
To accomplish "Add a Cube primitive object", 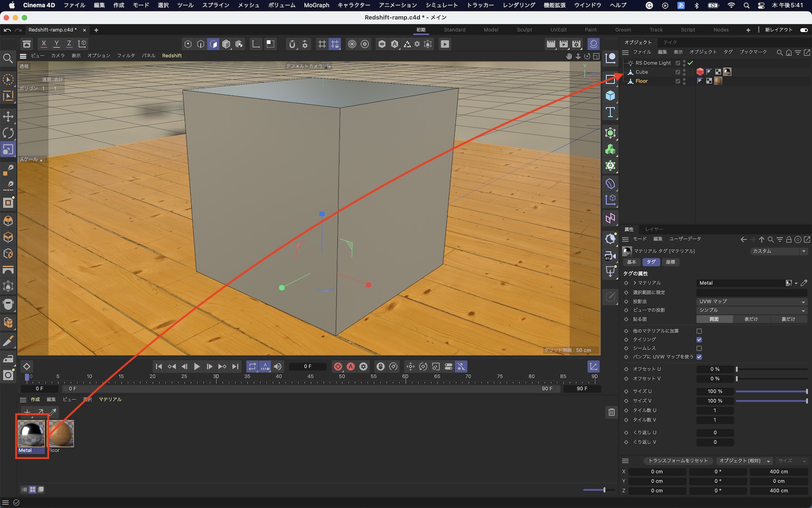I will click(x=610, y=96).
